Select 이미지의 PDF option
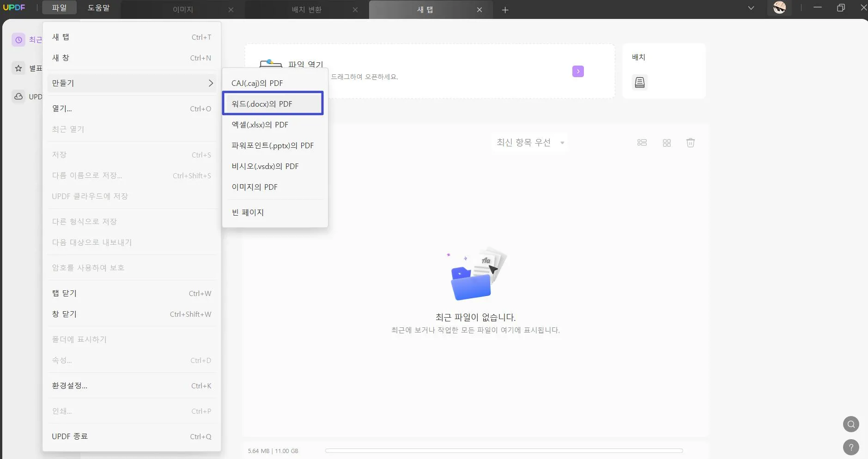This screenshot has width=868, height=459. click(274, 187)
